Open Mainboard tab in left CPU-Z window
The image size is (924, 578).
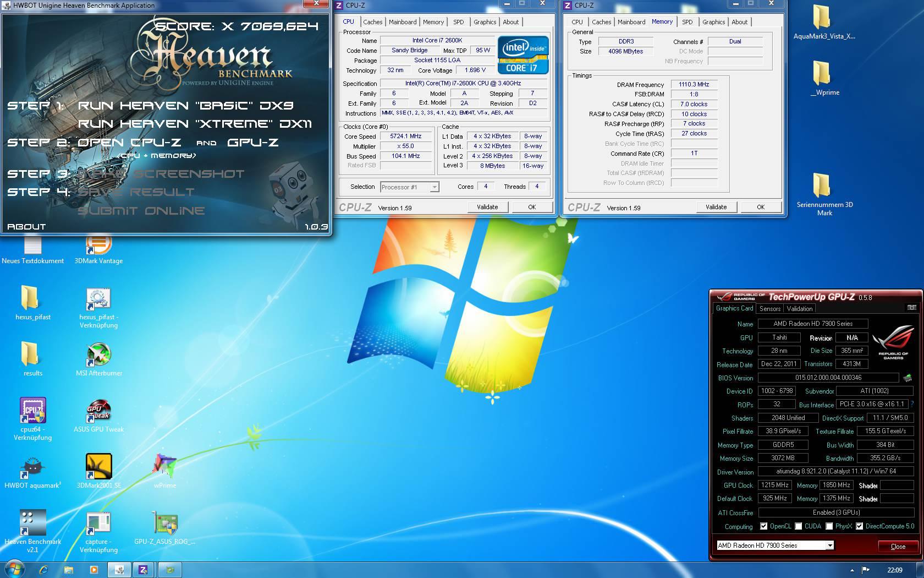403,22
